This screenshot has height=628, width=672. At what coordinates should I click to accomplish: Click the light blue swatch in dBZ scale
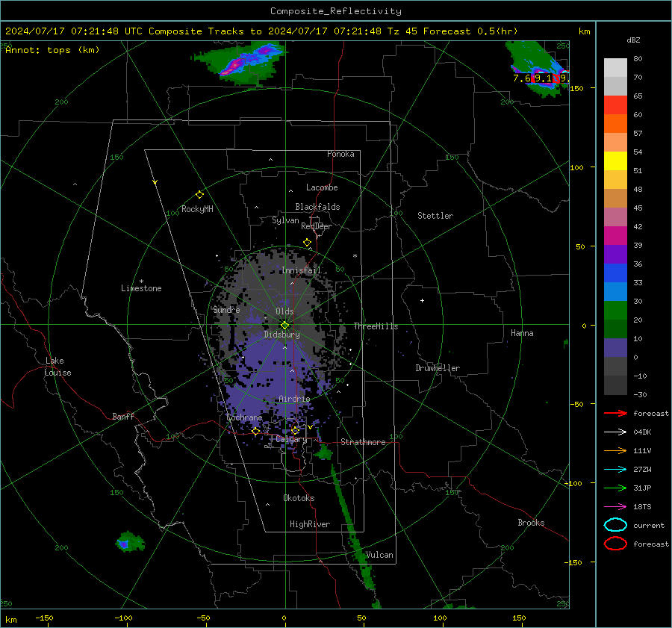(615, 292)
